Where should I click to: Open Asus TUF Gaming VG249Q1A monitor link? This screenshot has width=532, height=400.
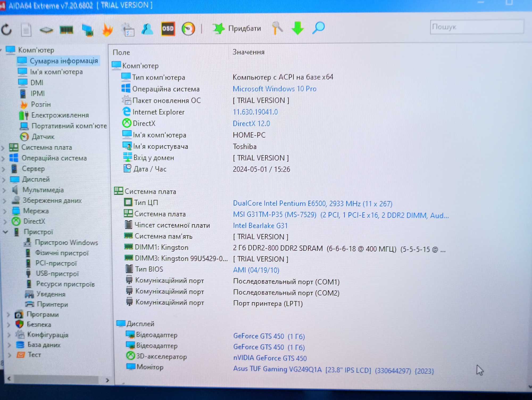click(x=334, y=370)
